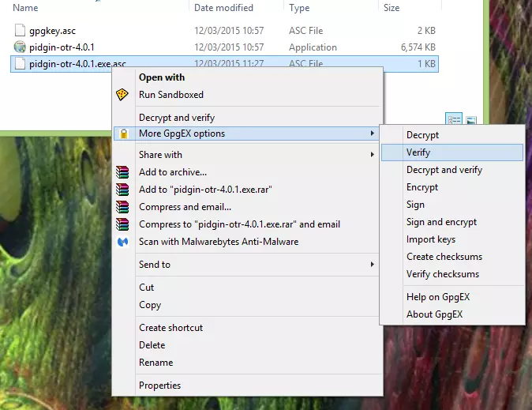The image size is (532, 410).
Task: Open Properties for the selected file
Action: tap(160, 386)
